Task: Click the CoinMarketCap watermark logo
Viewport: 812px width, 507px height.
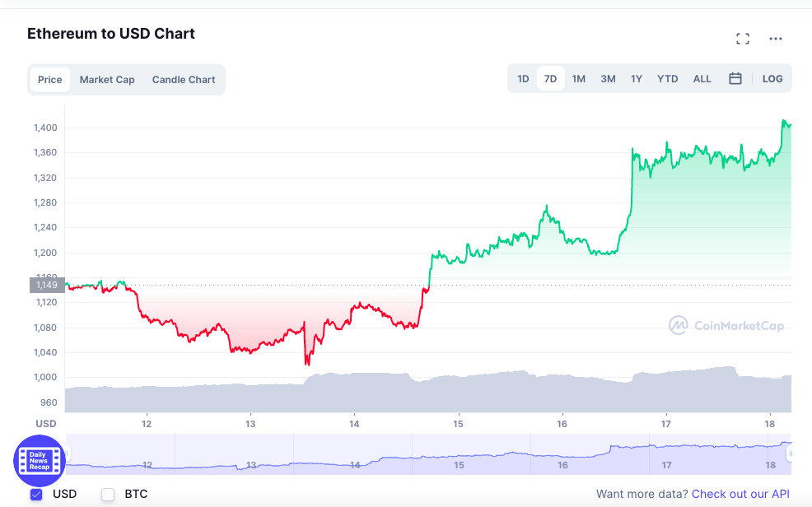Action: (726, 325)
